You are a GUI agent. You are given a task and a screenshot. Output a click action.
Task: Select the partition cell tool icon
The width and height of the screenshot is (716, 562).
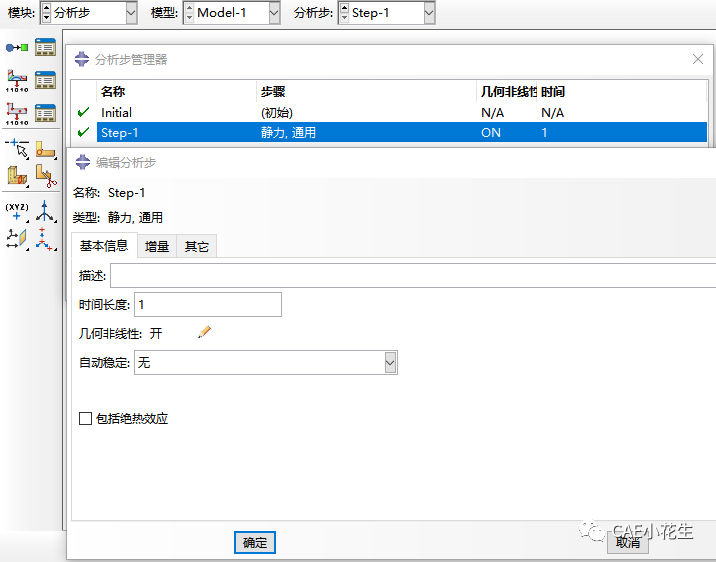(17, 176)
